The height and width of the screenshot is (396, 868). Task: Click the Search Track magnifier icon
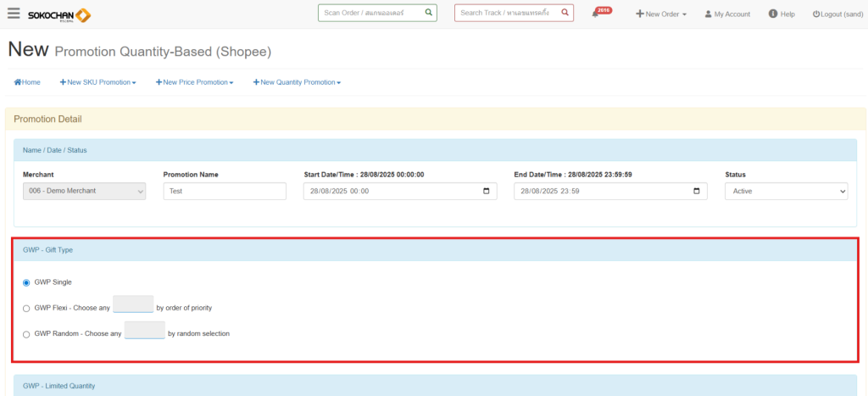tap(565, 13)
